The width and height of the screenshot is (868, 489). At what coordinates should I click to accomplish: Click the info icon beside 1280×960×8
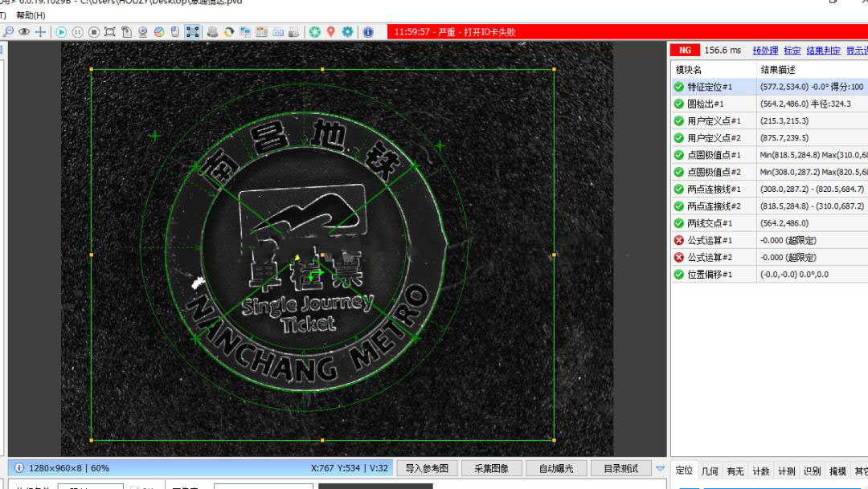coord(18,468)
